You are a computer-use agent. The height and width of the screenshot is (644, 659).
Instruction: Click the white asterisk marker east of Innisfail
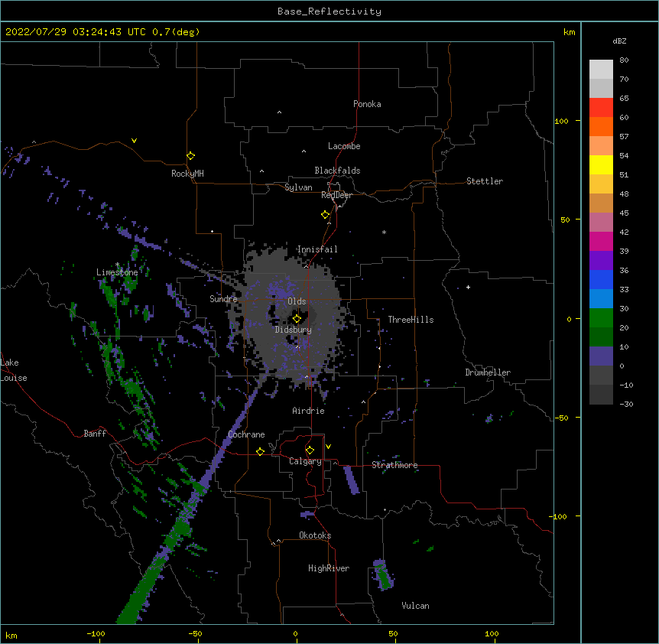click(x=384, y=232)
